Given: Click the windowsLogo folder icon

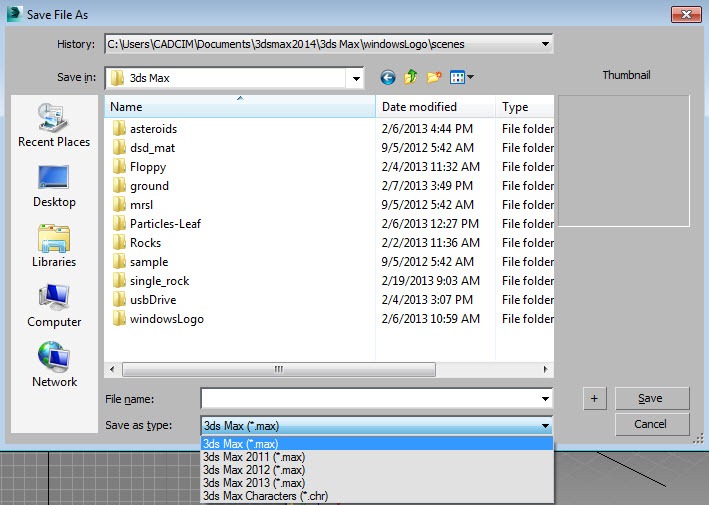Looking at the screenshot, I should point(119,318).
